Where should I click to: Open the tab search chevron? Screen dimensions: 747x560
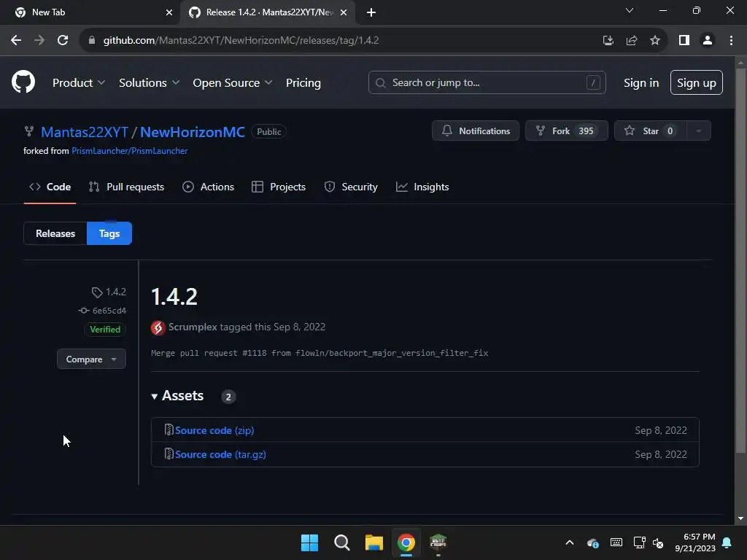(630, 10)
